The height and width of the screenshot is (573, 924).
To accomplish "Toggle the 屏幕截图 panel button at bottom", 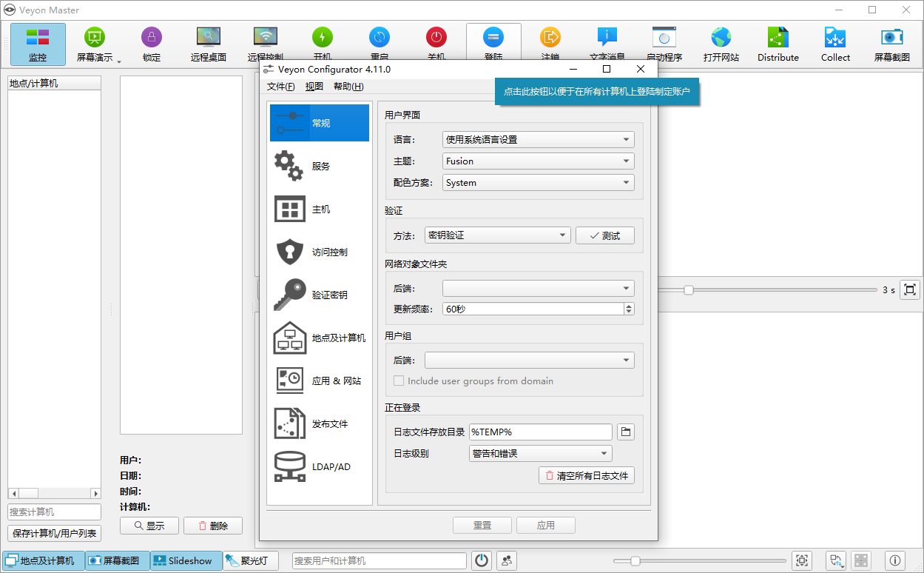I will (118, 560).
